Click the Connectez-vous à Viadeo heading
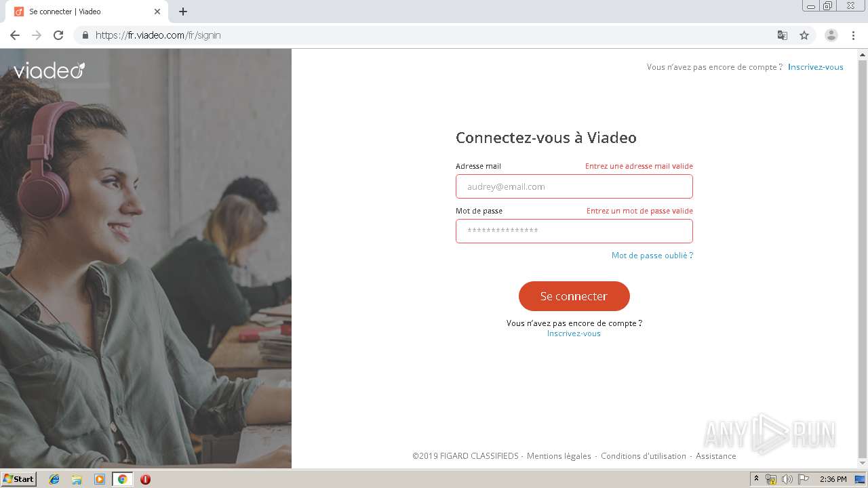Screen dimensions: 868x488 (546, 138)
